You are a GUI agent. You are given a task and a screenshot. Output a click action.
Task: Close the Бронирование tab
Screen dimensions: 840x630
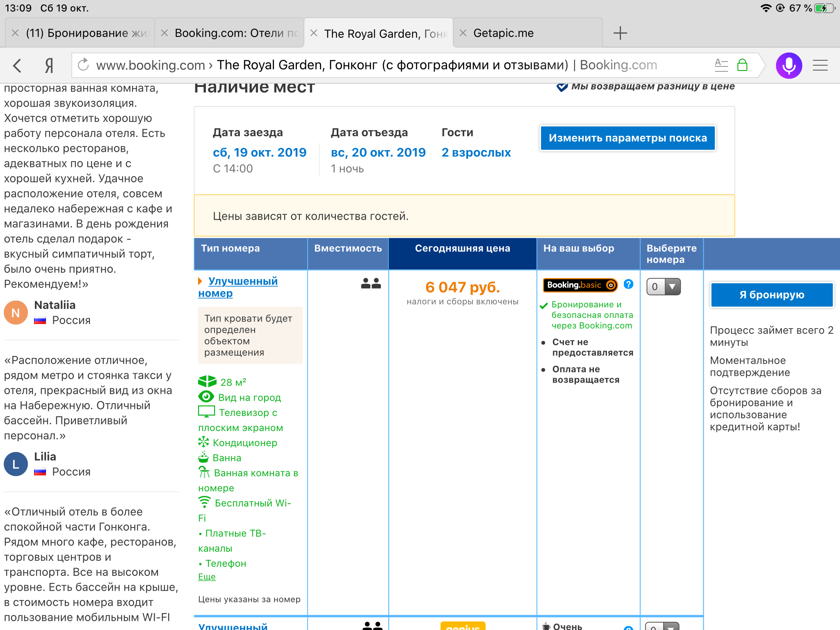click(x=15, y=33)
